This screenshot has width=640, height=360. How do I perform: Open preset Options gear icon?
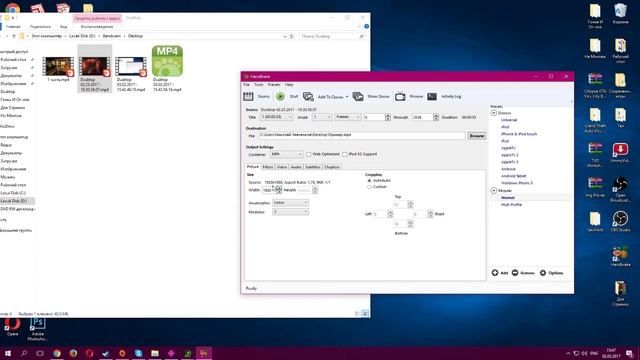(543, 273)
